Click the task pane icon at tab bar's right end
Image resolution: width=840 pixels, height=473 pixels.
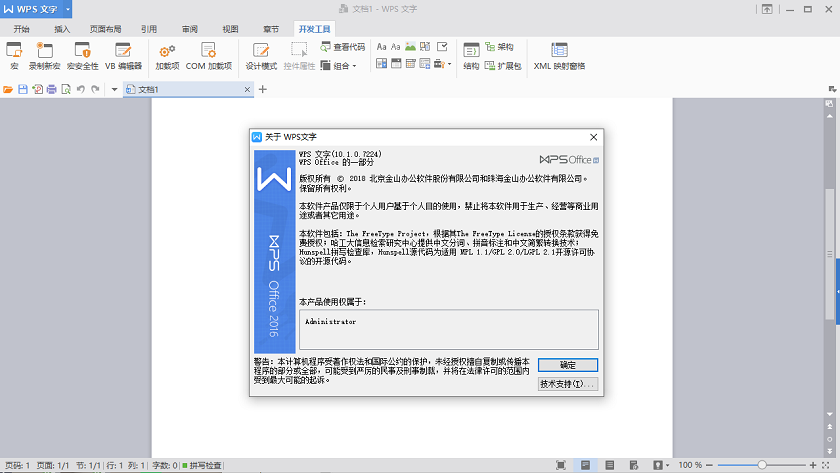pyautogui.click(x=831, y=89)
